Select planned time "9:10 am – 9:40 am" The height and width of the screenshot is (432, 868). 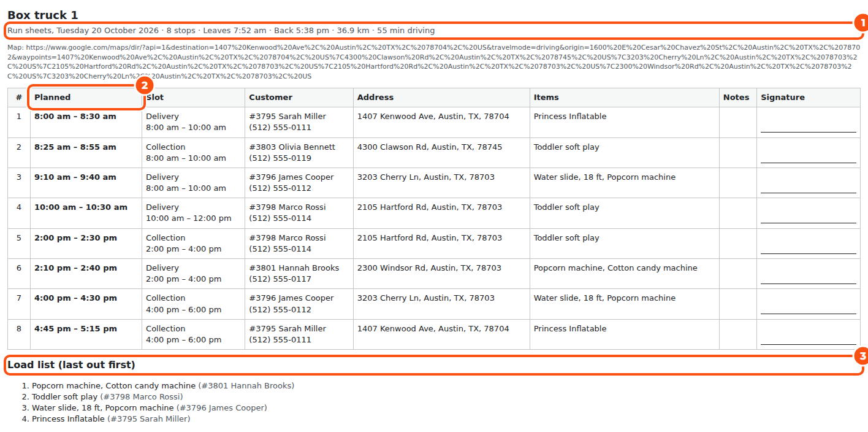point(75,177)
